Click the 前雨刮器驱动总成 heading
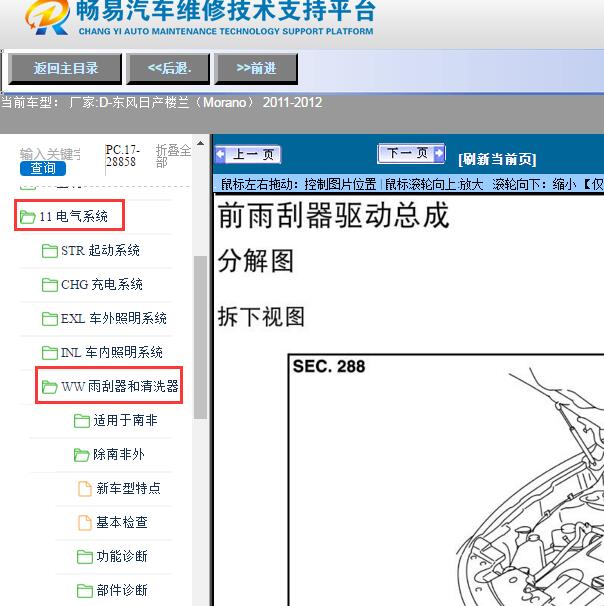Viewport: 604px width, 606px height. [x=333, y=216]
